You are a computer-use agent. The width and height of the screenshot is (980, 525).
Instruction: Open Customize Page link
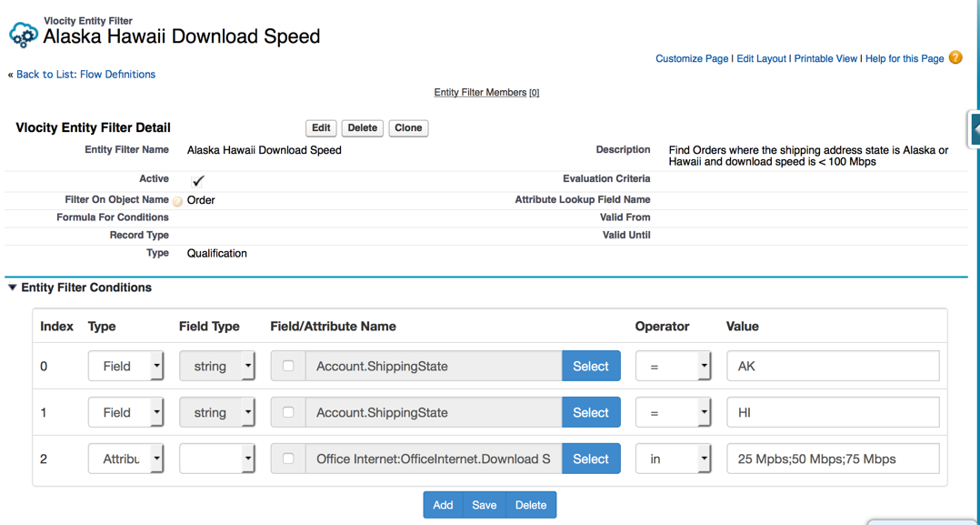(692, 58)
